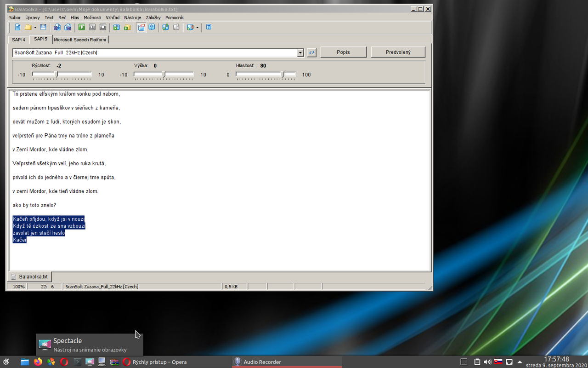The width and height of the screenshot is (588, 368).
Task: Switch to the SAPI 4 tab
Action: click(x=18, y=40)
